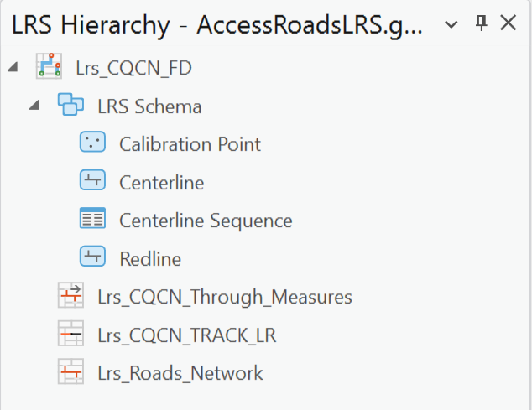Viewport: 532px width, 410px height.
Task: Click the Lrs_CQCN_Through_Measures network icon
Action: [70, 296]
